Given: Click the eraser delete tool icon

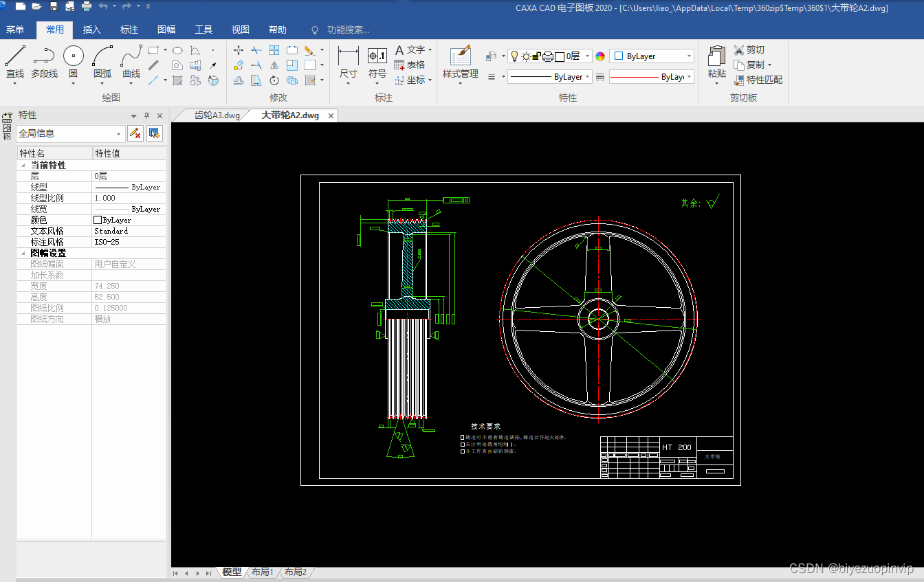Looking at the screenshot, I should pyautogui.click(x=310, y=50).
